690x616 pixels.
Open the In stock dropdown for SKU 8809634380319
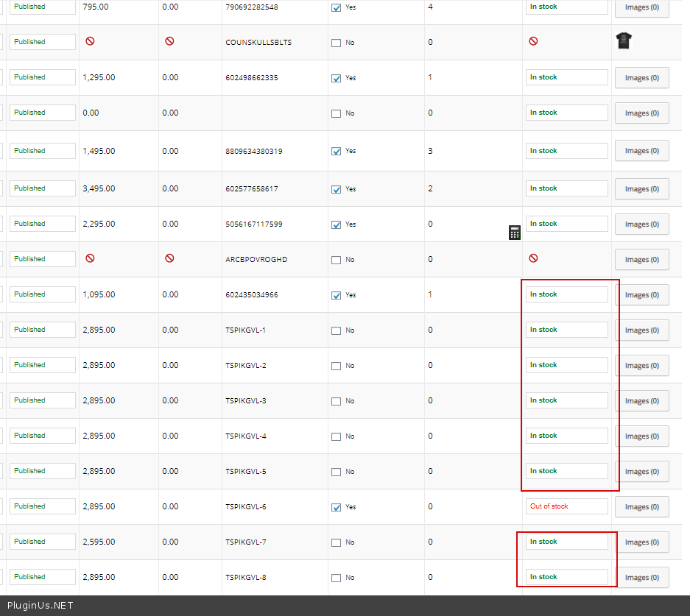tap(567, 151)
